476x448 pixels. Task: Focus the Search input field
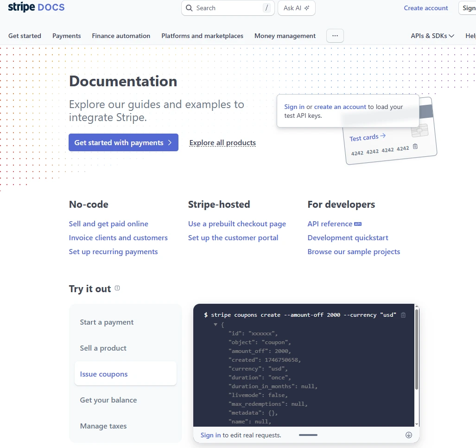tap(228, 8)
